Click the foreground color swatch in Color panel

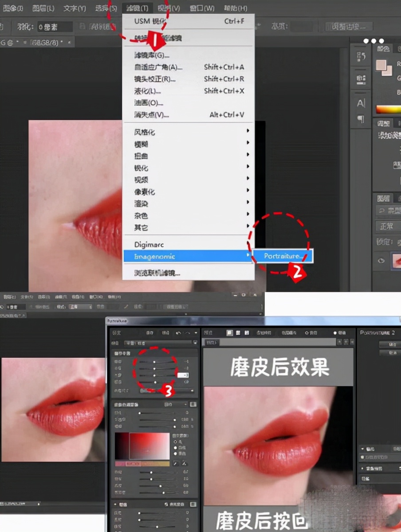pos(381,65)
